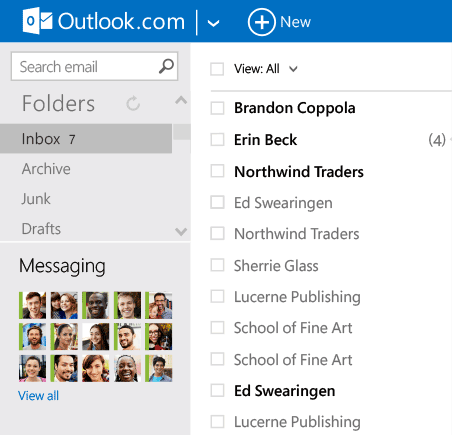Open contact photo of person with glasses and dog
The width and height of the screenshot is (452, 435).
159,337
